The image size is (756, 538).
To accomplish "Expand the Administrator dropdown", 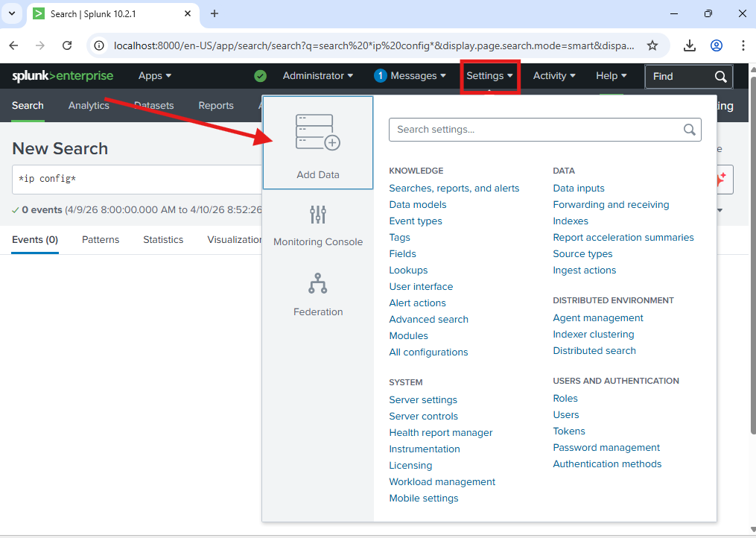I will [x=318, y=76].
